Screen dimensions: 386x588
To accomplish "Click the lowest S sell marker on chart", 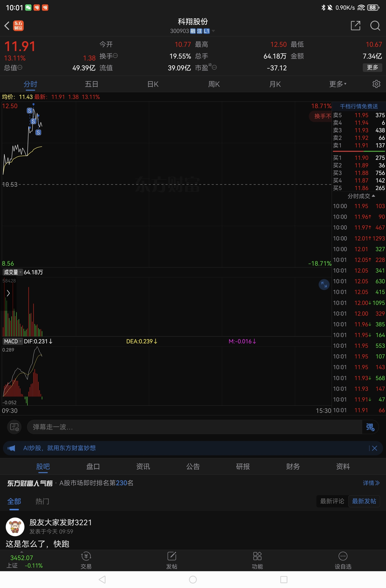I will 38,133.
